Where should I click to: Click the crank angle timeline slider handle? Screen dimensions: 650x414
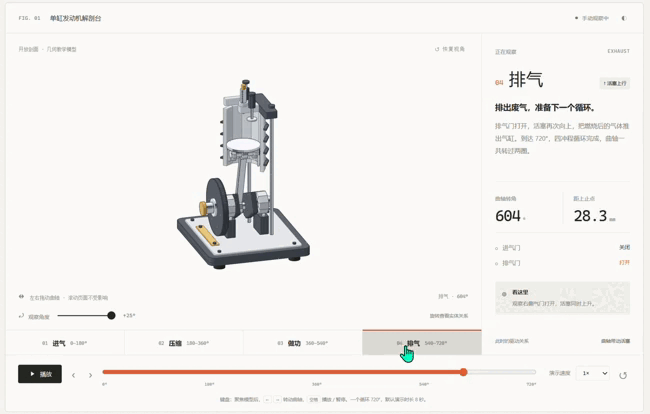click(x=463, y=372)
